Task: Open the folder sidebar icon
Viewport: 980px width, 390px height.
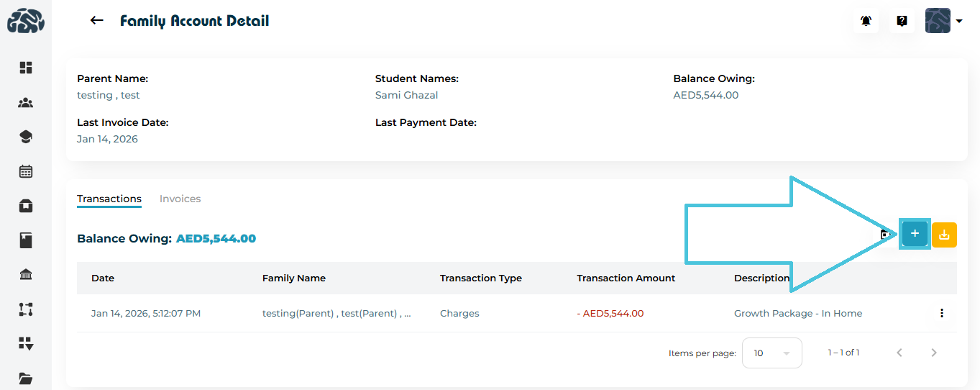Action: click(x=26, y=378)
